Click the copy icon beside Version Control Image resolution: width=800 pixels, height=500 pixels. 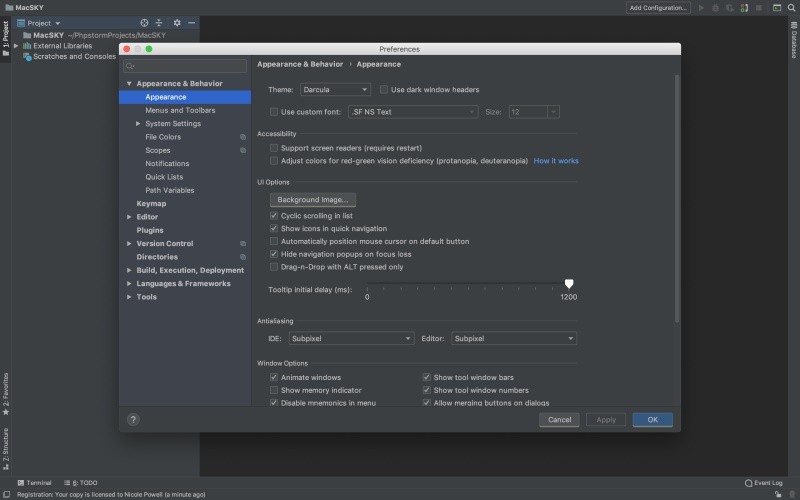[243, 243]
